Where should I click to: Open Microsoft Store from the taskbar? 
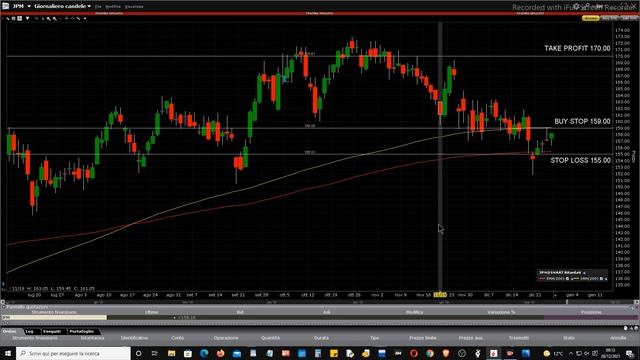pos(188,353)
